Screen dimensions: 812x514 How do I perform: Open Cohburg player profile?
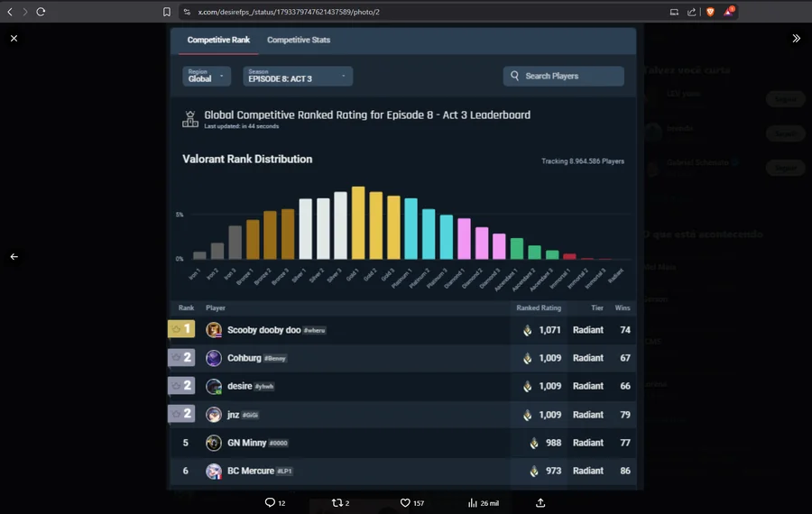pyautogui.click(x=244, y=358)
